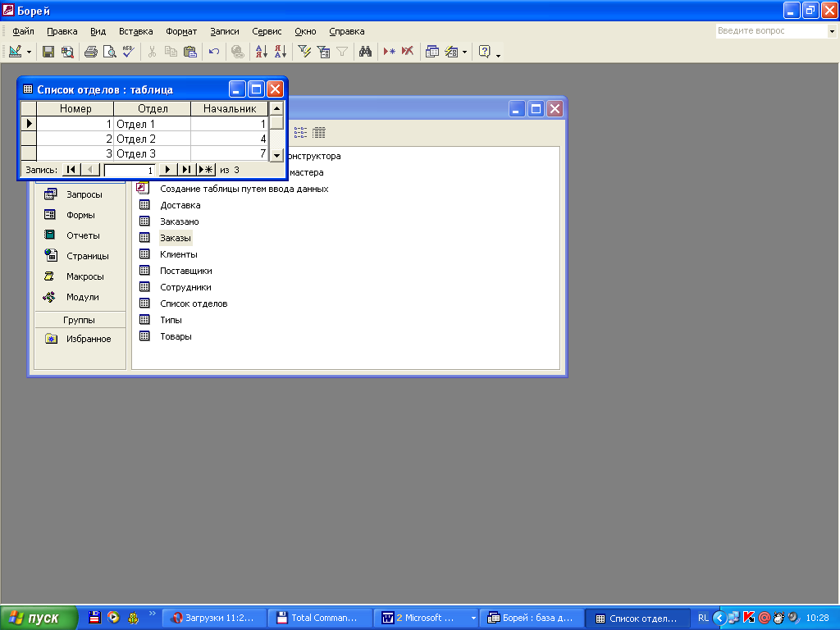Click the 'пуск' Start button on the taskbar
The height and width of the screenshot is (630, 840).
[x=39, y=618]
